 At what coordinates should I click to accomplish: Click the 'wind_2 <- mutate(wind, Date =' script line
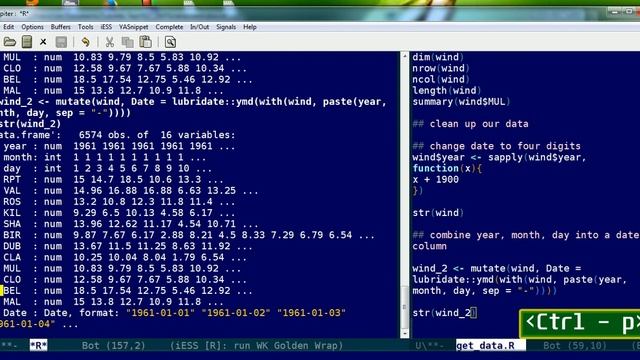point(496,269)
